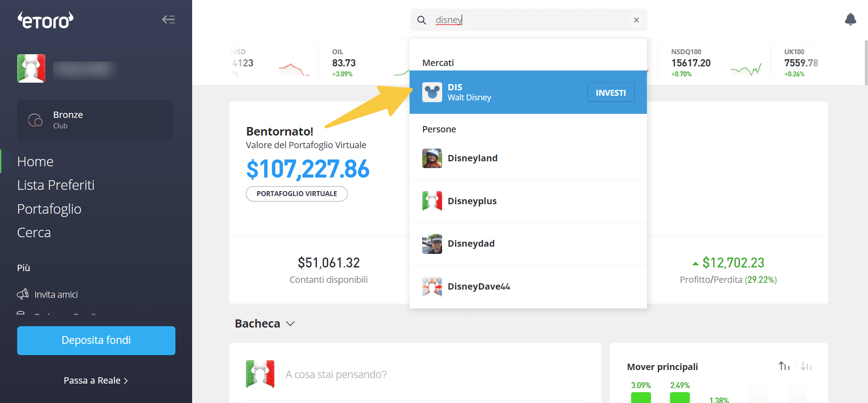Open Lista Preferiti
The width and height of the screenshot is (868, 403).
coord(56,185)
